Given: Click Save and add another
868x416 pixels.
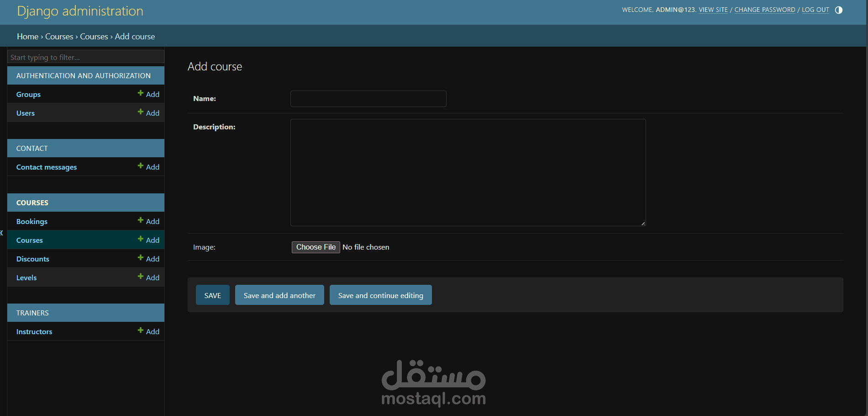Looking at the screenshot, I should [x=279, y=295].
